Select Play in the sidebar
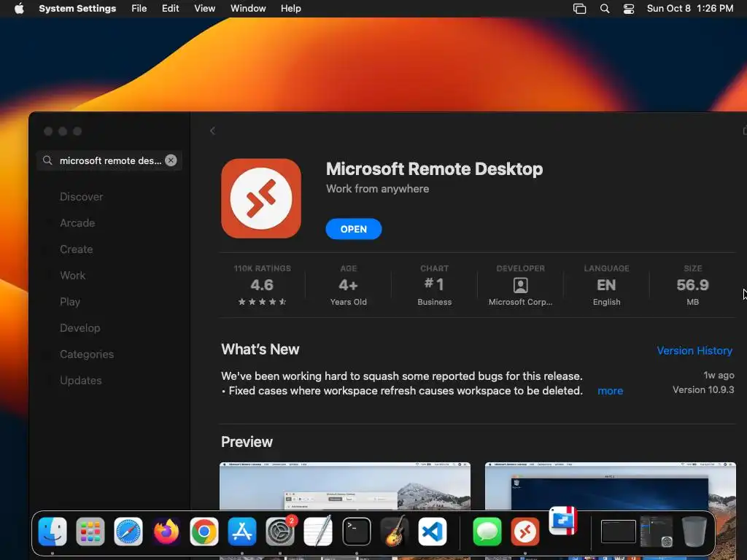This screenshot has height=560, width=747. pyautogui.click(x=70, y=302)
